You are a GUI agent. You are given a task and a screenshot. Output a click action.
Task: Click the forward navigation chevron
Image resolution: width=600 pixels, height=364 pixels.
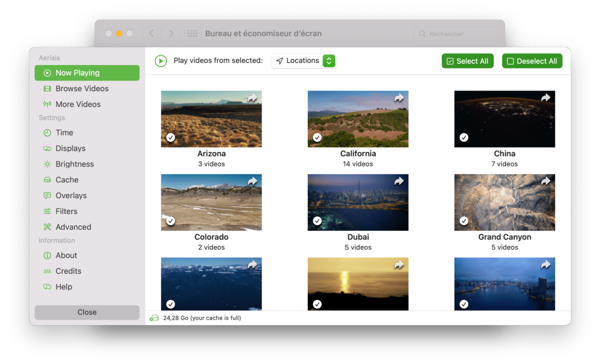tap(171, 33)
